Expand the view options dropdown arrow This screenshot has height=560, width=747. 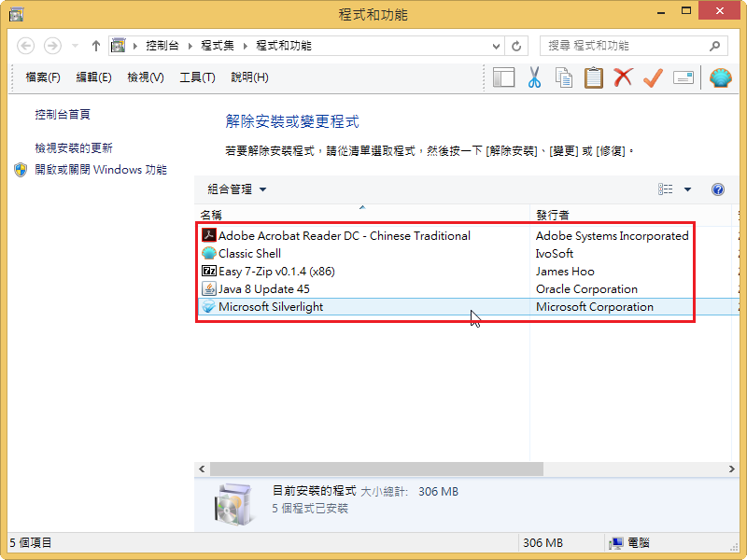(687, 189)
